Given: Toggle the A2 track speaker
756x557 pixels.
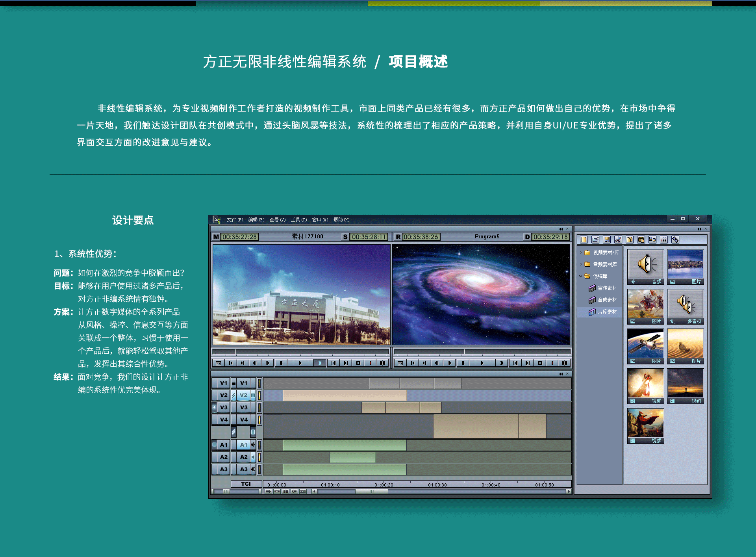Looking at the screenshot, I should [253, 457].
